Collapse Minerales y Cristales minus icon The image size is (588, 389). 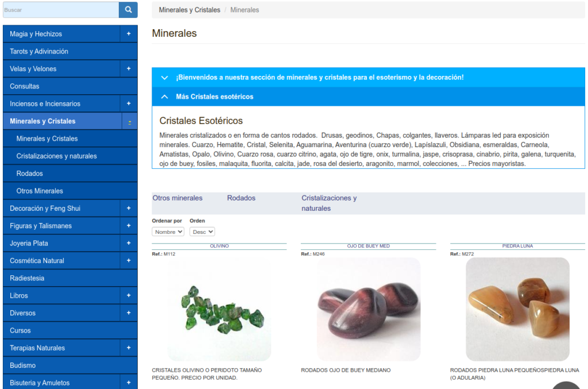coord(129,122)
